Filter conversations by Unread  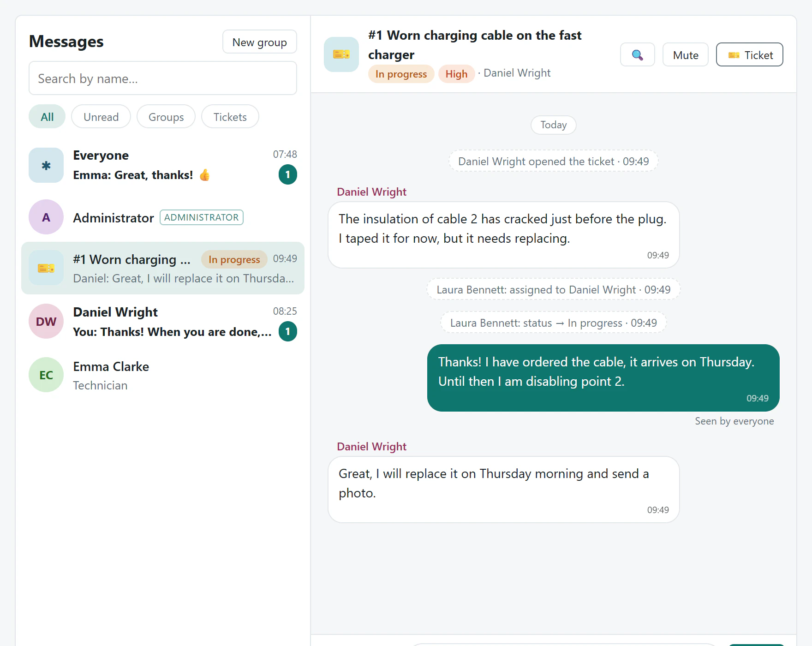101,117
